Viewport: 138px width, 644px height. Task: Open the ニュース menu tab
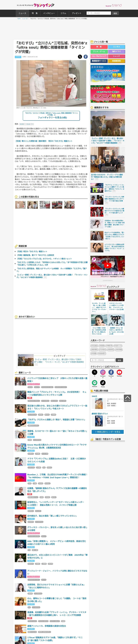[22, 13]
